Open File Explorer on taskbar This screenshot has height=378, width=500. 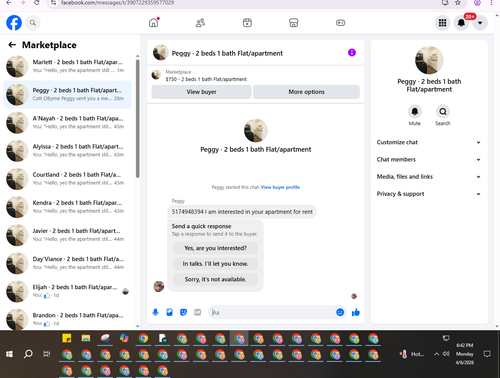coord(86,338)
